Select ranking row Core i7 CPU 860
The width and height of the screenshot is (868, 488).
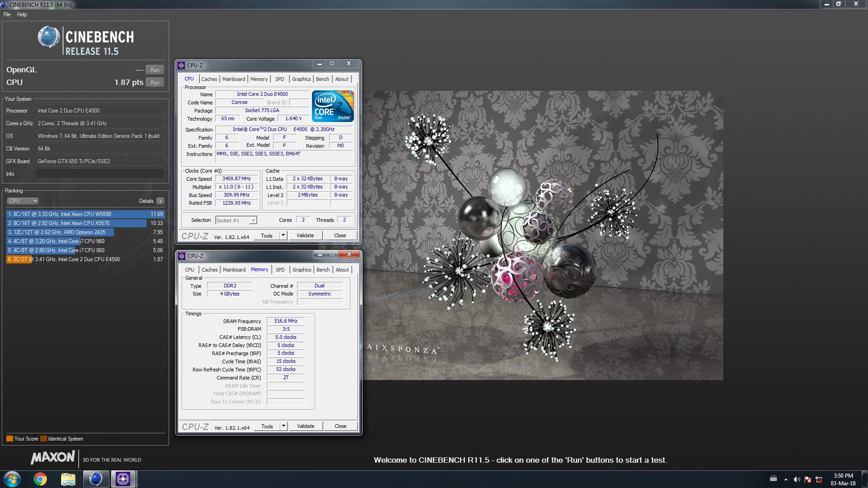85,250
